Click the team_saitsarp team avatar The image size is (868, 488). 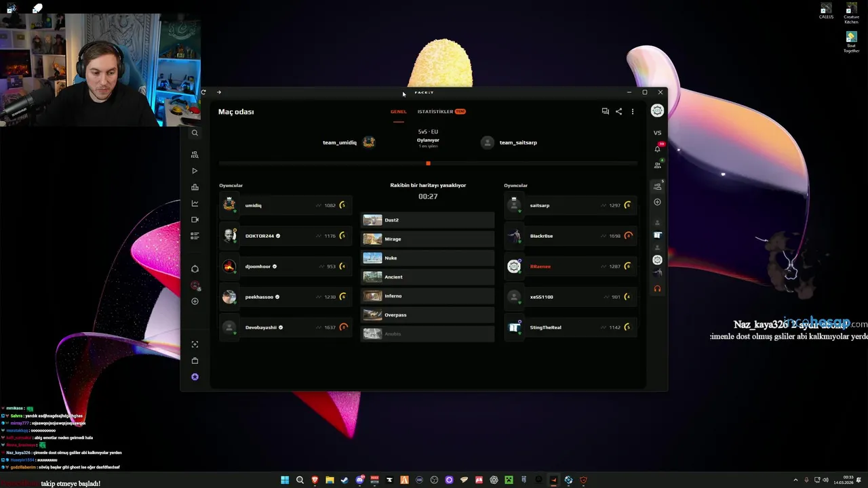pyautogui.click(x=487, y=142)
